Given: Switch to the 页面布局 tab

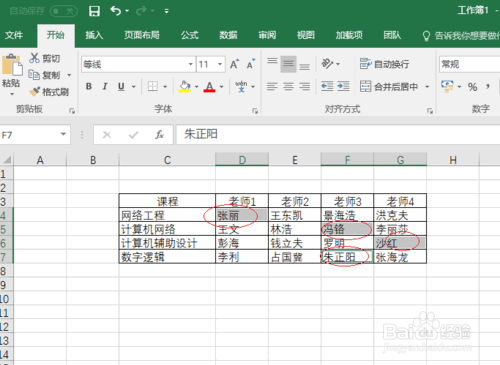Looking at the screenshot, I should [142, 35].
